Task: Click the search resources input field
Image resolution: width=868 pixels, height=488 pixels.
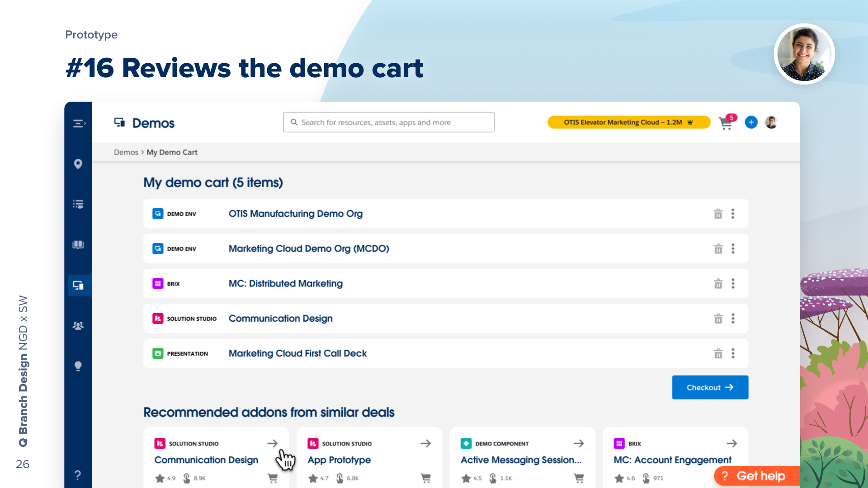Action: pos(389,122)
